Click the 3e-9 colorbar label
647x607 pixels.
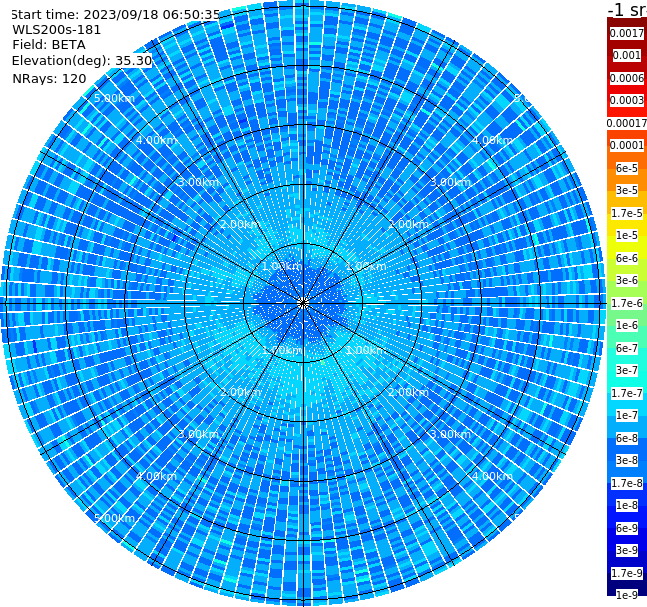coord(627,550)
